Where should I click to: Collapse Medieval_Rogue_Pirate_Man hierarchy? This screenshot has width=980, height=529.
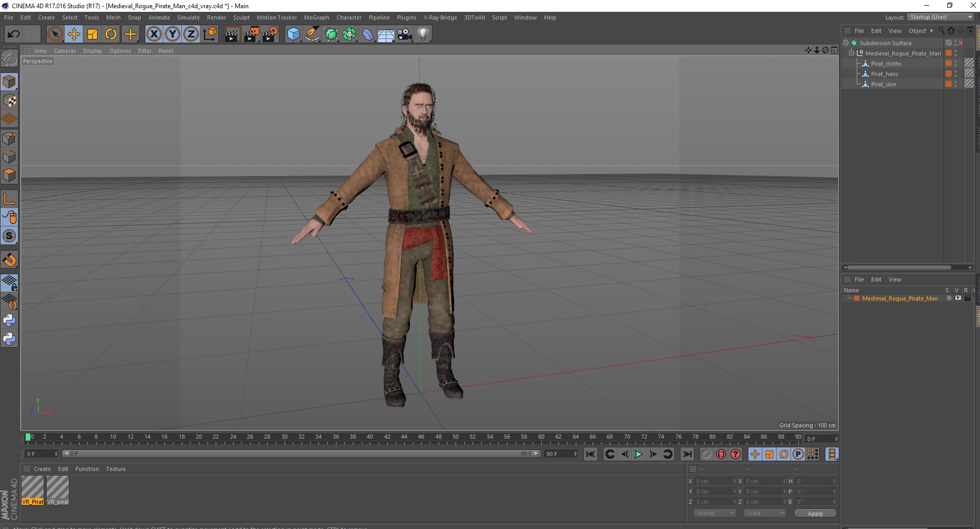(x=851, y=53)
